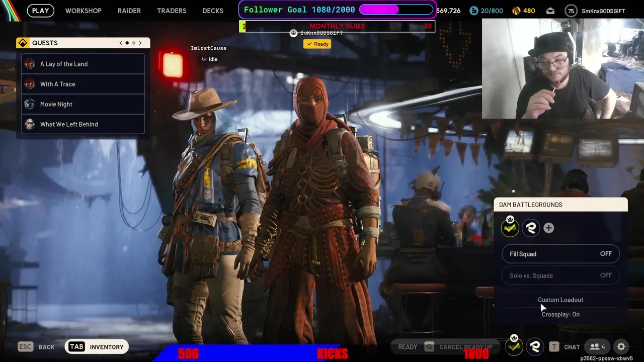This screenshot has height=362, width=644.
Task: Click the second member avatar in the bottom bar
Action: (x=535, y=346)
